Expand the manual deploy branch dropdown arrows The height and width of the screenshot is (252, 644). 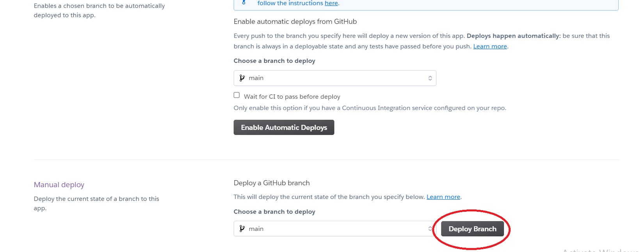click(430, 229)
